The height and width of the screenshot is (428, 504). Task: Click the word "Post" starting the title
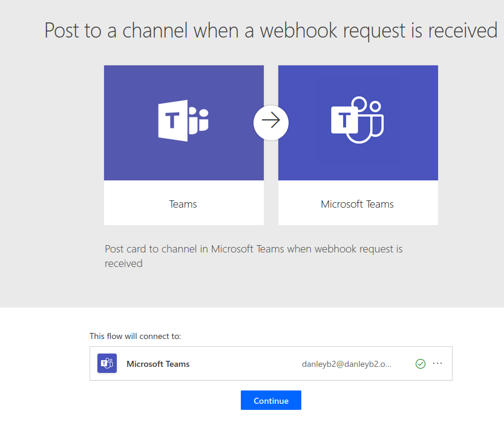[x=63, y=30]
